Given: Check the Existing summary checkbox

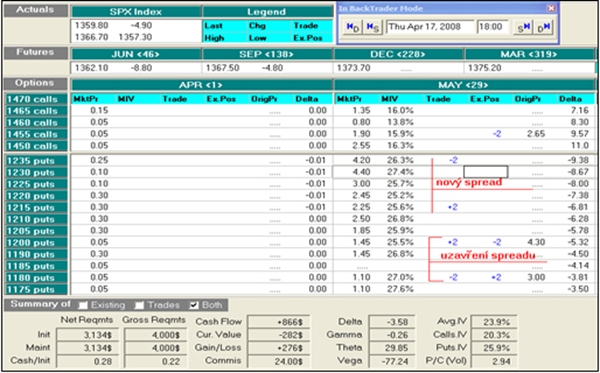Looking at the screenshot, I should tap(83, 305).
